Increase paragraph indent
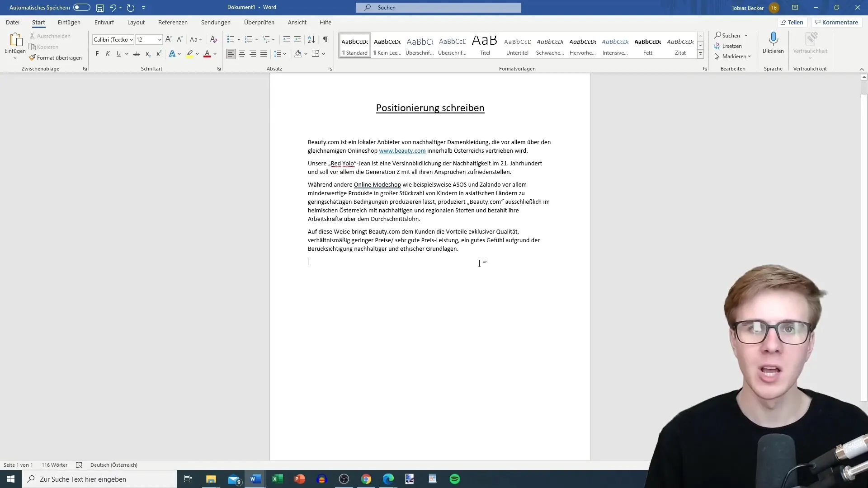868x488 pixels. pyautogui.click(x=297, y=39)
